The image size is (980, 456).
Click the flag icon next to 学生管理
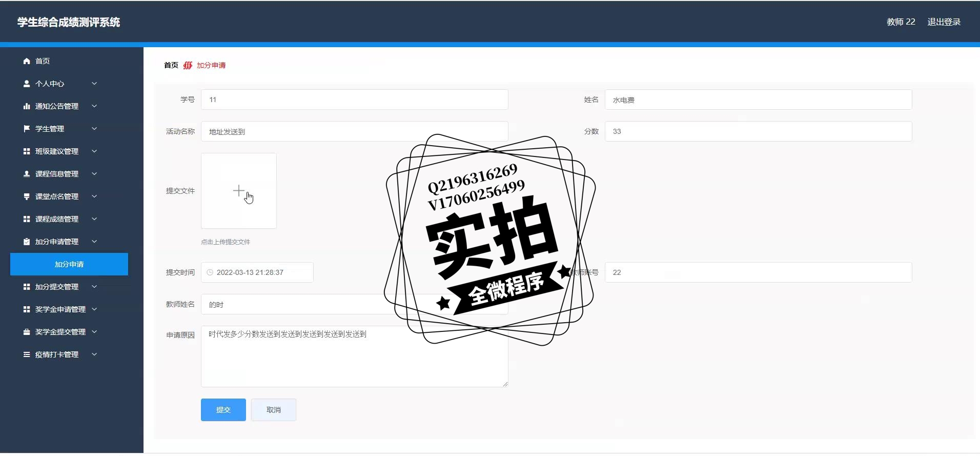(27, 129)
